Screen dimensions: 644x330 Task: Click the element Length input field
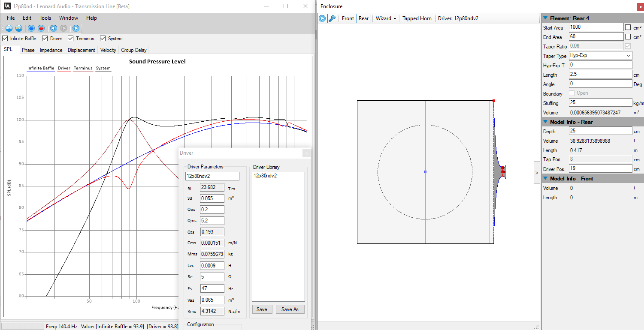[x=601, y=75]
